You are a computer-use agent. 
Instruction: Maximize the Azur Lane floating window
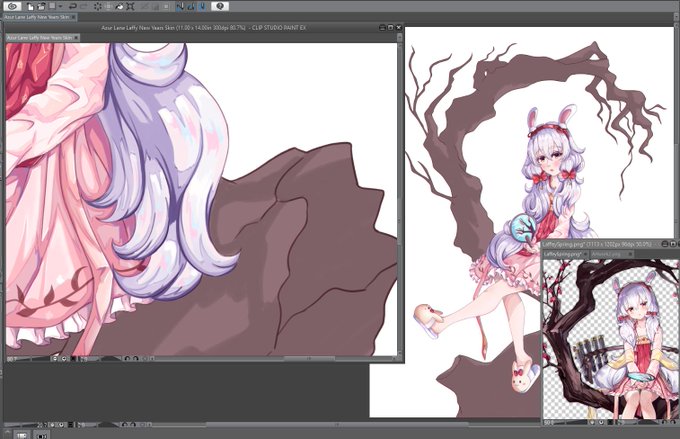click(390, 27)
